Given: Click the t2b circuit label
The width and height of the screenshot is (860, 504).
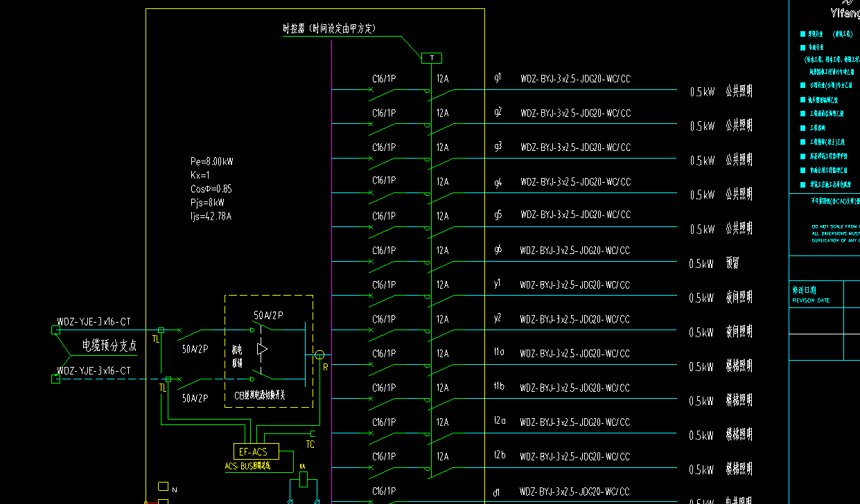Looking at the screenshot, I should pyautogui.click(x=500, y=456).
